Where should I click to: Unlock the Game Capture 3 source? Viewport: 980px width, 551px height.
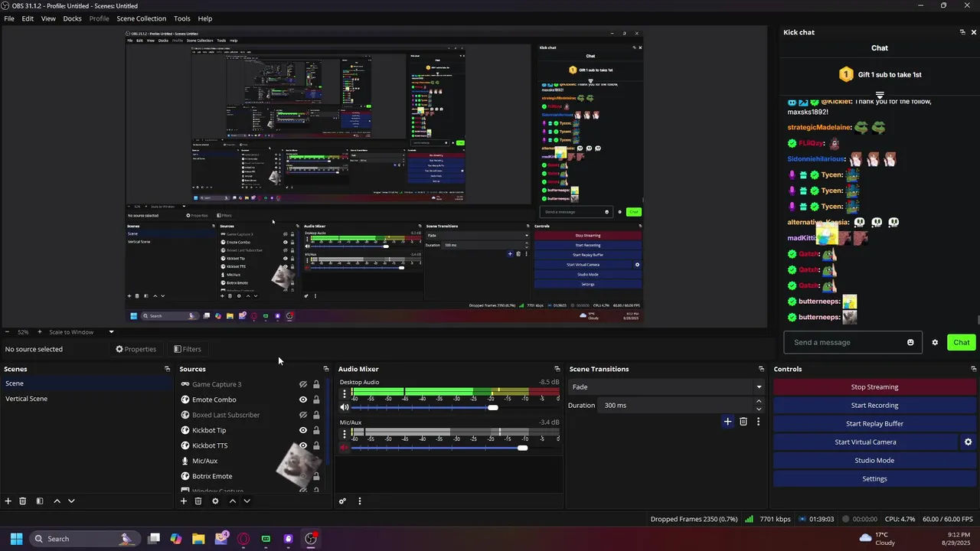click(x=316, y=384)
